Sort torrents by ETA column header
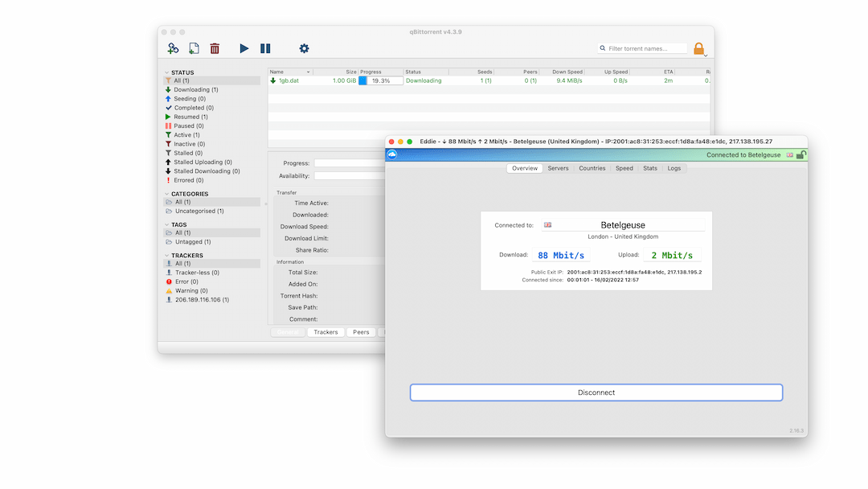This screenshot has width=868, height=489. [653, 72]
